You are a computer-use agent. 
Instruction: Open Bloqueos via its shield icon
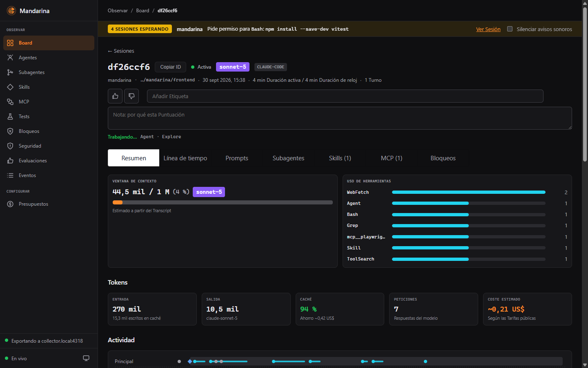10,131
